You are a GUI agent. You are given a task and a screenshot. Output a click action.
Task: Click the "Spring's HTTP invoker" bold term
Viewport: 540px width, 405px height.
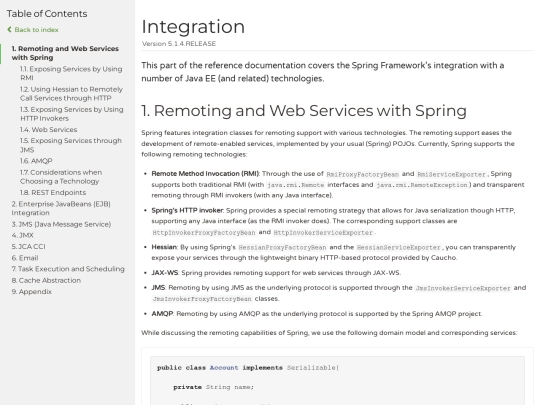coord(187,210)
